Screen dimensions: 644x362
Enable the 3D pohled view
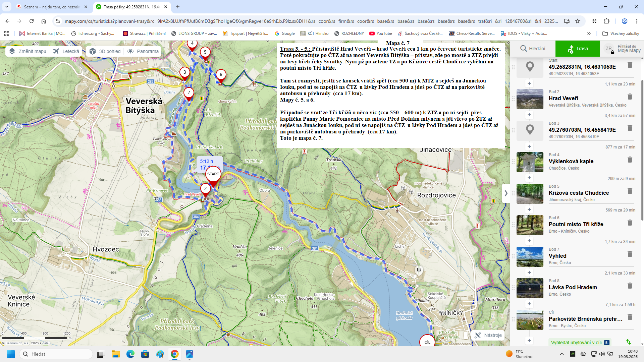pyautogui.click(x=105, y=51)
